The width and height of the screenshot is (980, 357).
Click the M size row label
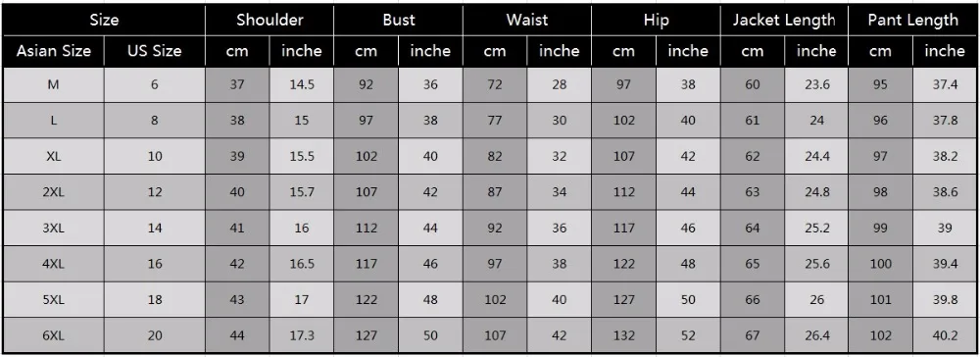53,84
